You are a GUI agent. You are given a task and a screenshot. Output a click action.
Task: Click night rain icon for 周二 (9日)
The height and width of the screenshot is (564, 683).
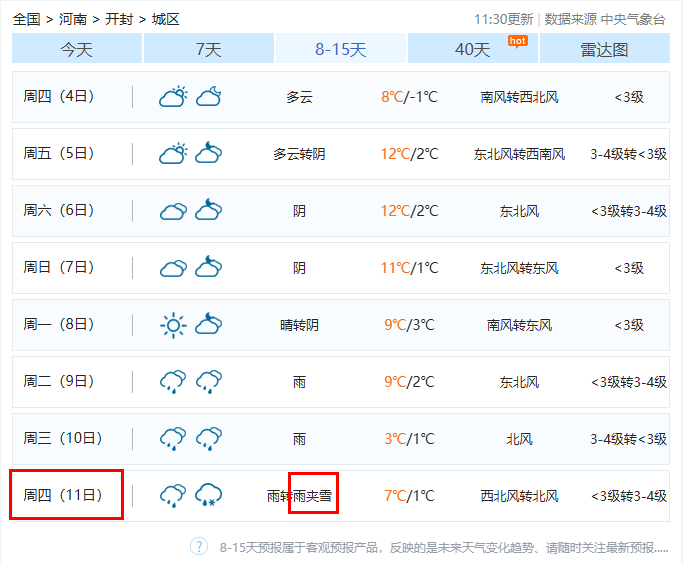(x=209, y=382)
